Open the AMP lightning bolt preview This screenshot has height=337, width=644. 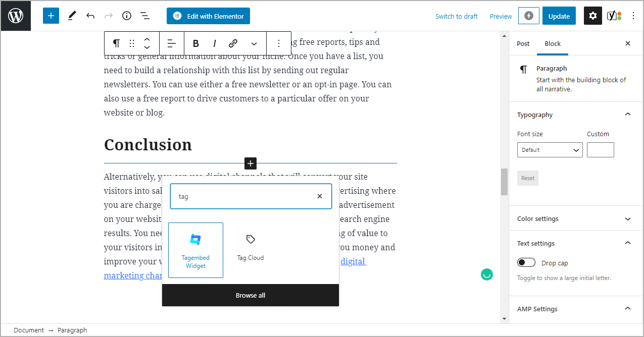(529, 16)
